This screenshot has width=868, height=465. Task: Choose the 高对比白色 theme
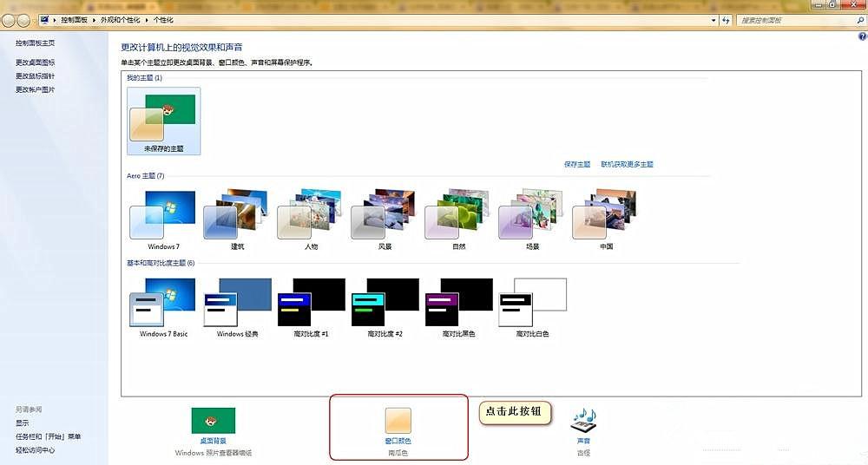532,307
